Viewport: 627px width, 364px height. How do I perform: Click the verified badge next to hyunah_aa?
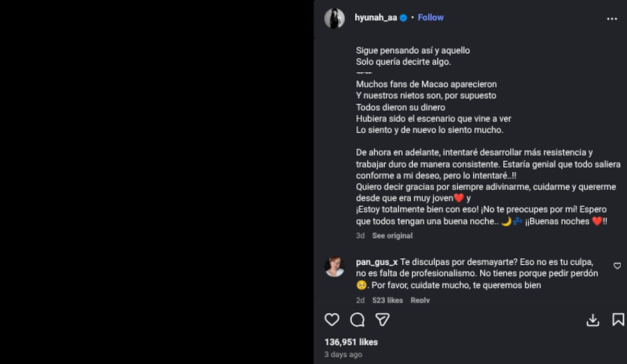pyautogui.click(x=402, y=17)
